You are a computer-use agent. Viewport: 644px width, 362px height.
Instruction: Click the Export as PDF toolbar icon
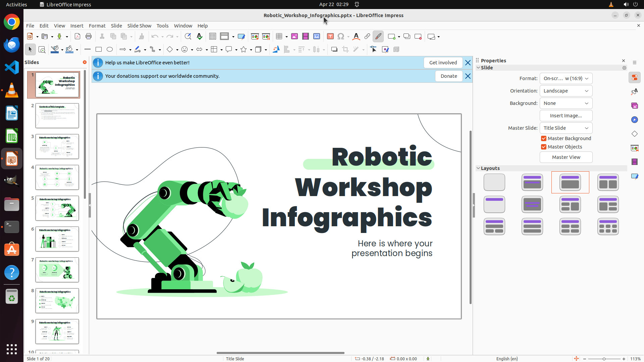77,37
